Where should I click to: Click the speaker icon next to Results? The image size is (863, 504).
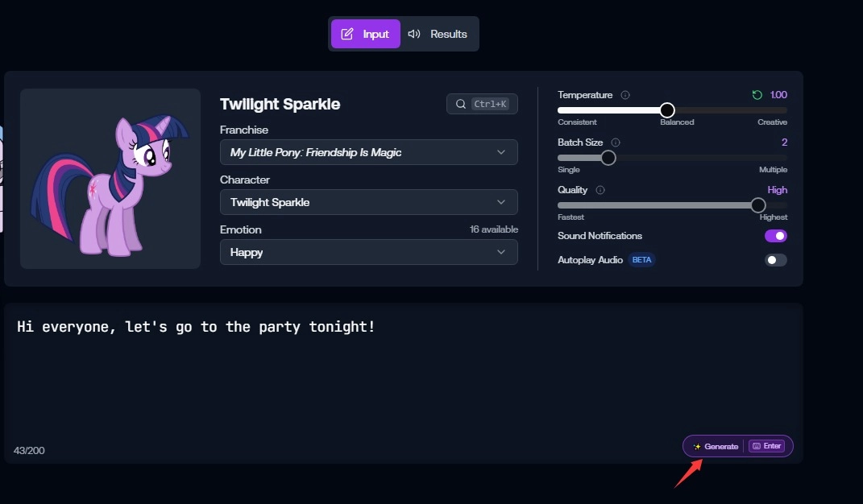[414, 34]
